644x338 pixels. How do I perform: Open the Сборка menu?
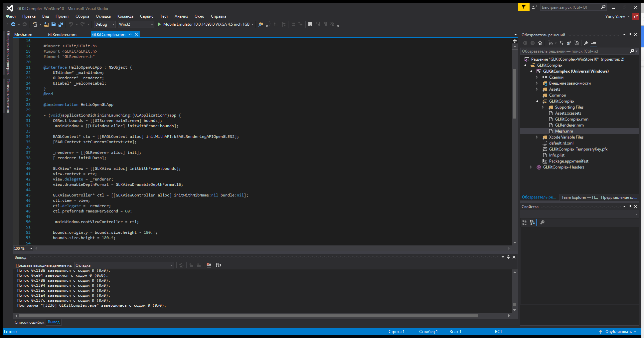coord(82,16)
